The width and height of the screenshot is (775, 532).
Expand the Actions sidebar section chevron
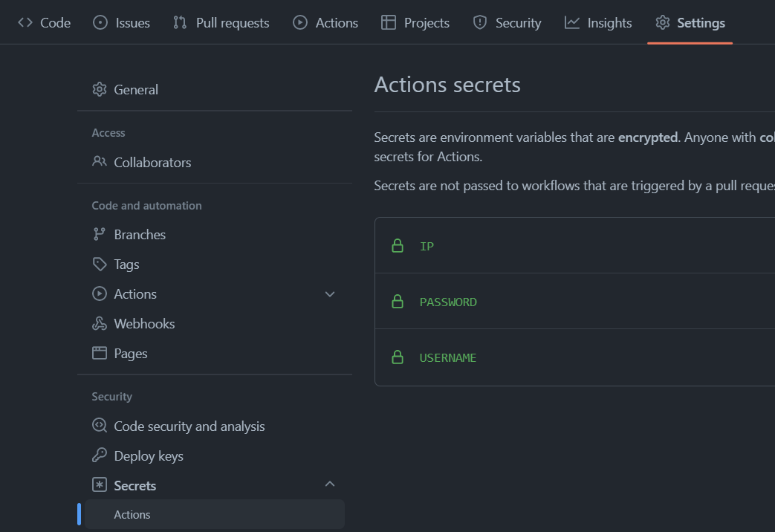330,294
